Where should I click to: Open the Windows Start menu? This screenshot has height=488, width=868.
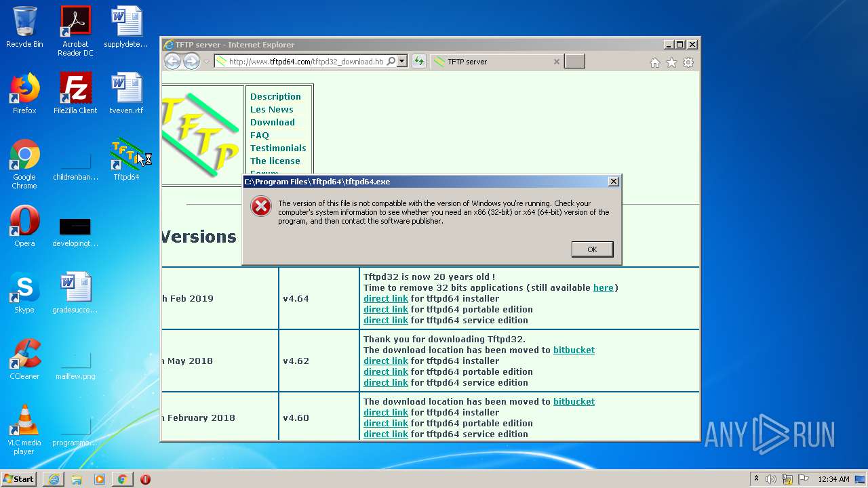coord(19,479)
